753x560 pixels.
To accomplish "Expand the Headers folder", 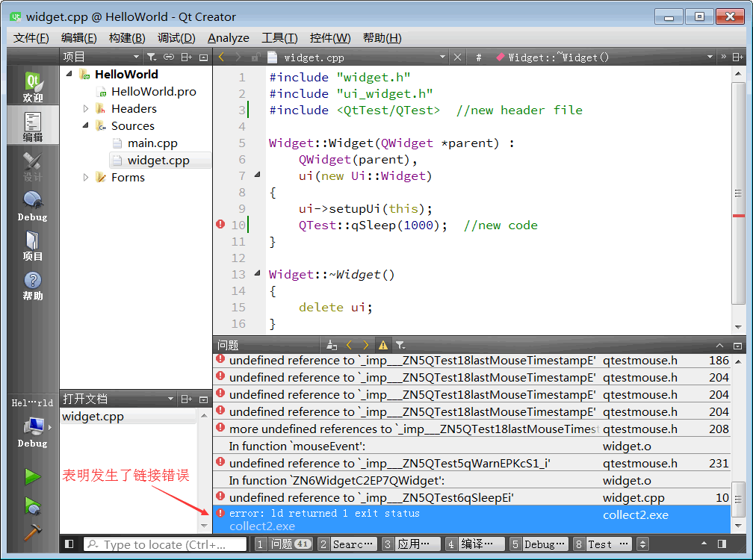I will [85, 108].
